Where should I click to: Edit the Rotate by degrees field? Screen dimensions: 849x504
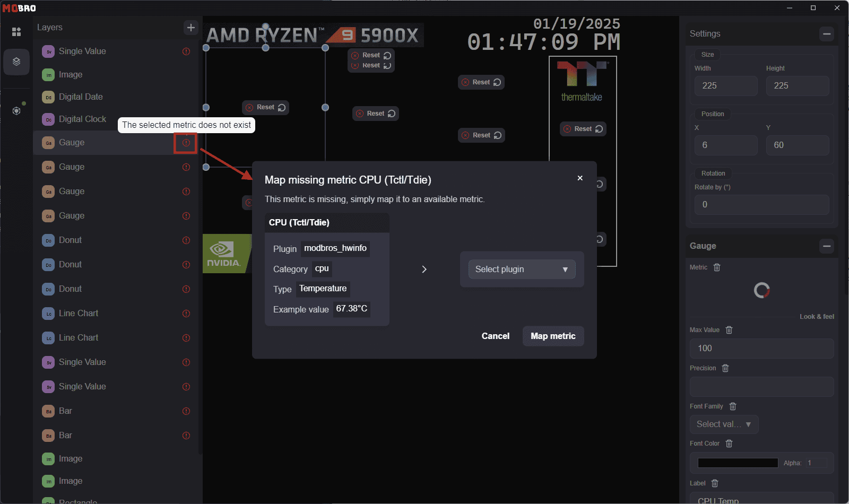coord(762,205)
